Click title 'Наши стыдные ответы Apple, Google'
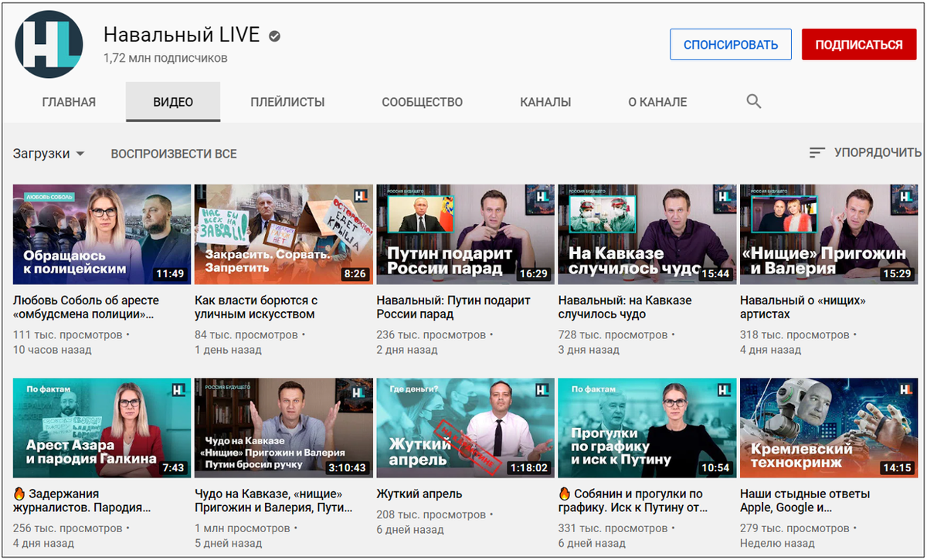The height and width of the screenshot is (560, 927). pos(805,501)
